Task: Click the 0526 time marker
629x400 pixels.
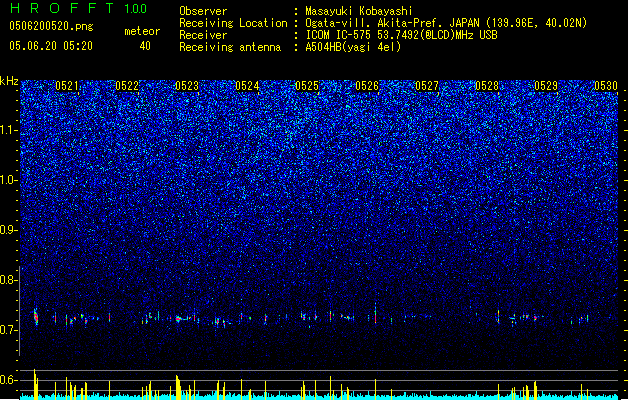Action: [x=367, y=86]
